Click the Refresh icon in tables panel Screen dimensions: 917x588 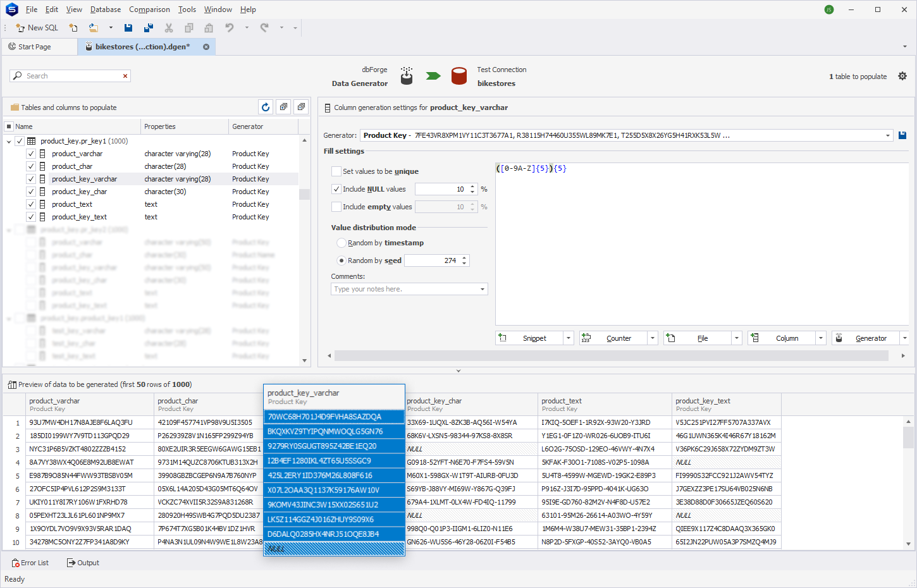[x=266, y=107]
